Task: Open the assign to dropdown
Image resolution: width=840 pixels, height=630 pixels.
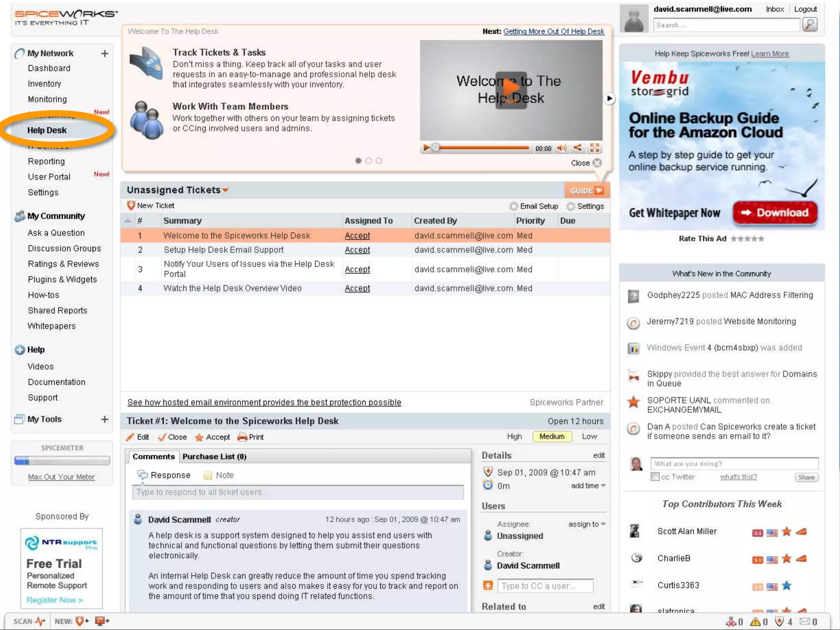Action: coord(587,524)
